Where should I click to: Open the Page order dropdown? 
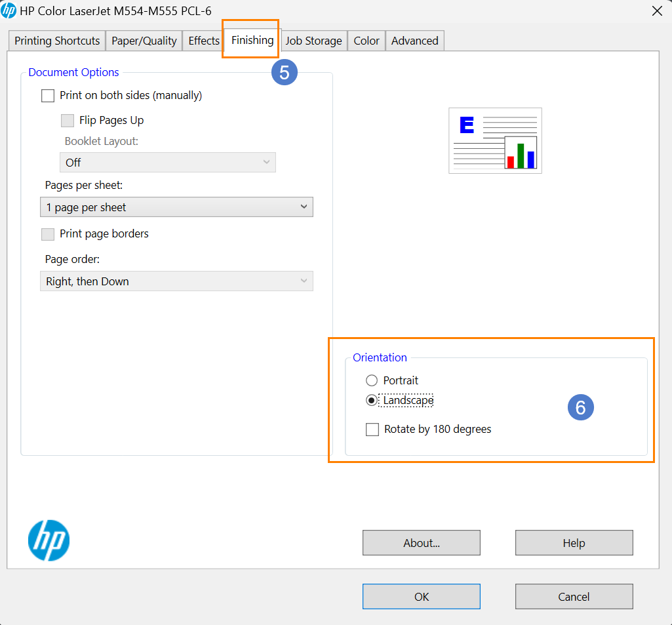pos(176,281)
